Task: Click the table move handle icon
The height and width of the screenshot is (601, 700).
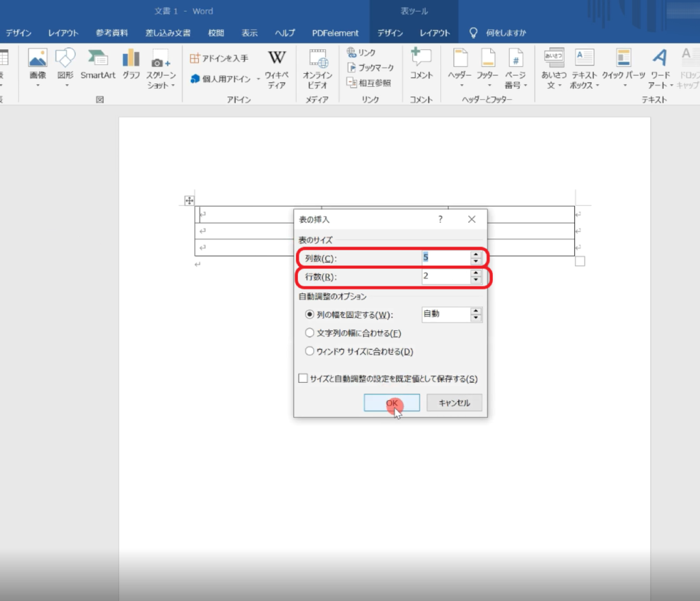Action: (189, 200)
